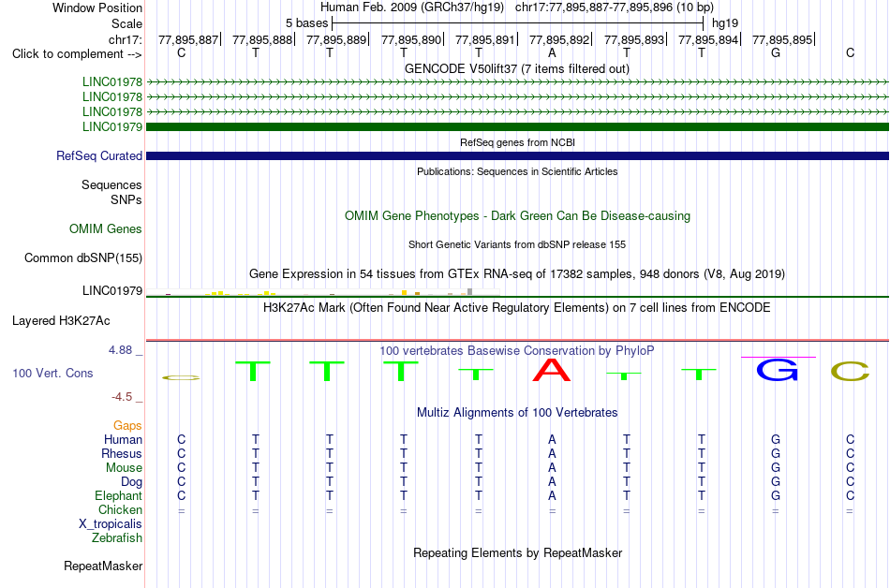Click the Rhesus species label
This screenshot has width=890, height=588.
point(122,453)
